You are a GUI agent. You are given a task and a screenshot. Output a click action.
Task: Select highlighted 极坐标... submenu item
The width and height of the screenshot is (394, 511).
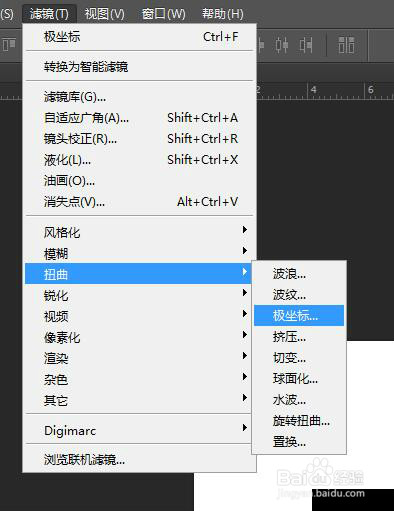pyautogui.click(x=299, y=315)
